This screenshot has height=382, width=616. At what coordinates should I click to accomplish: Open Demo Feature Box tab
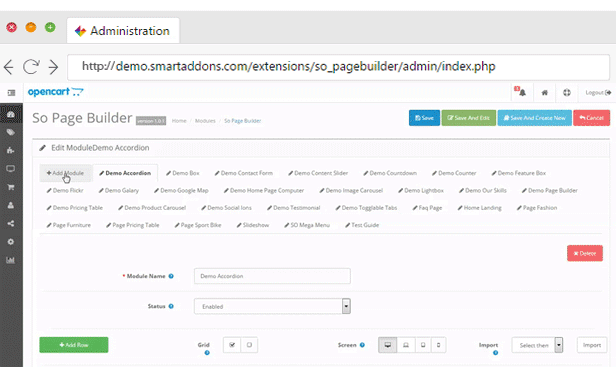(x=519, y=173)
